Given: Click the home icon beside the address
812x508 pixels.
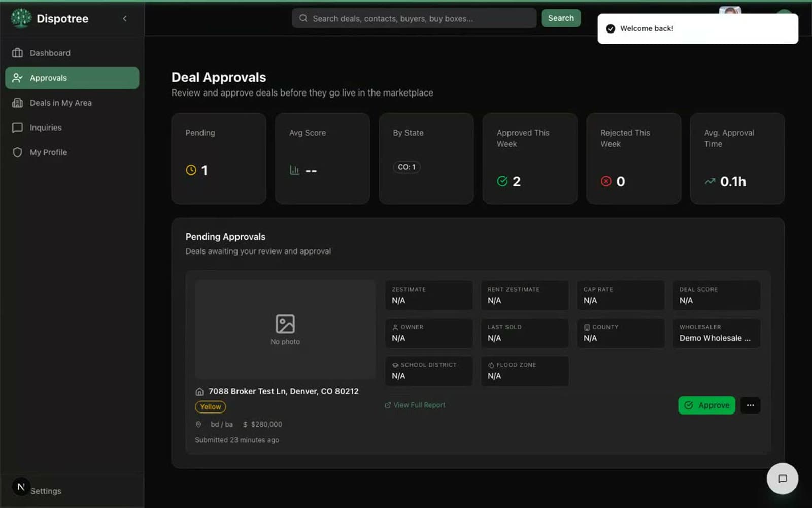Looking at the screenshot, I should 199,392.
